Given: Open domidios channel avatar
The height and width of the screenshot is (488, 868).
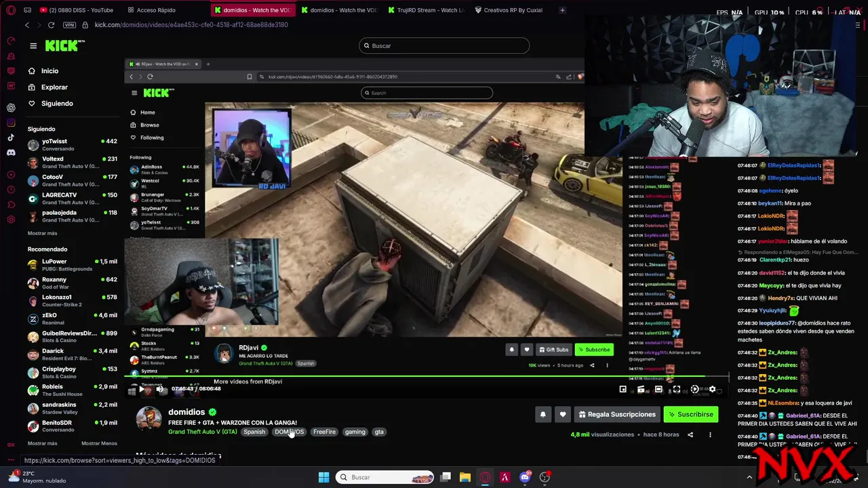Looking at the screenshot, I should 149,418.
